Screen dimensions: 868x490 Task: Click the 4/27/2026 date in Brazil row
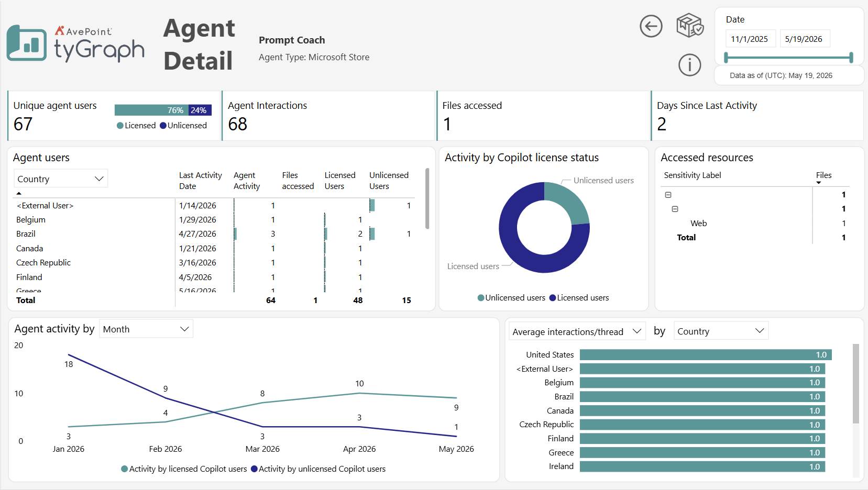coord(197,234)
